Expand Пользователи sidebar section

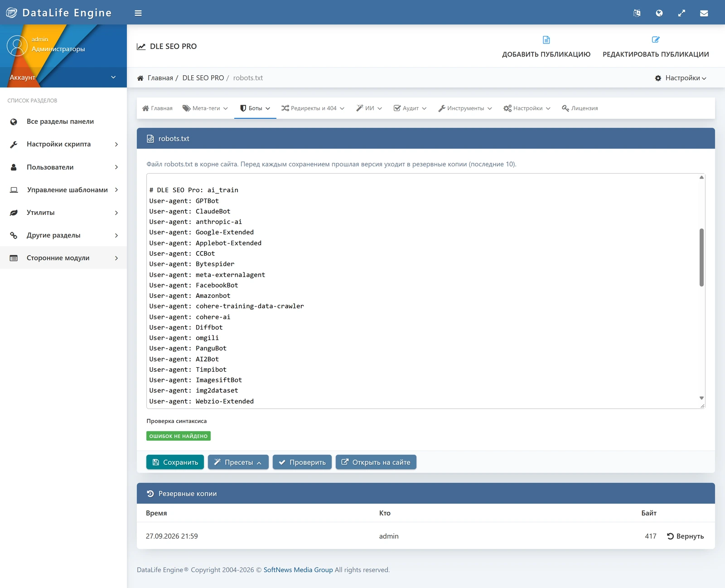pos(63,167)
